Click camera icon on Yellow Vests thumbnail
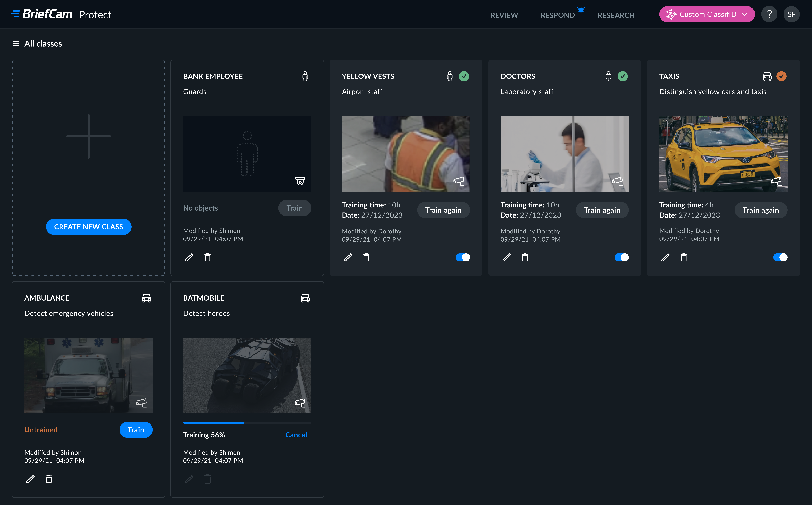The width and height of the screenshot is (812, 505). pos(459,181)
